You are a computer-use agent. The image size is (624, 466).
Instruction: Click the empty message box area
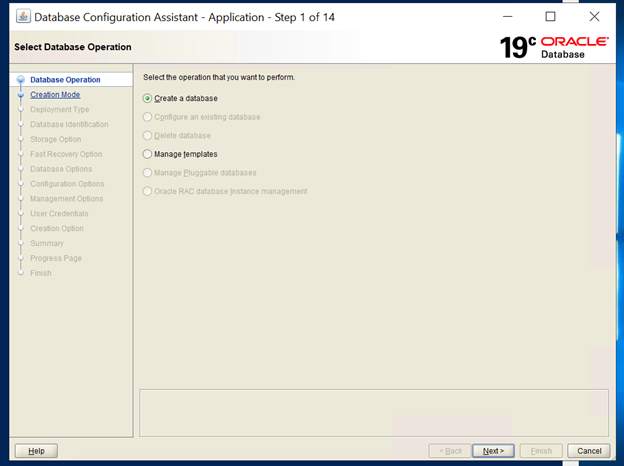(374, 413)
